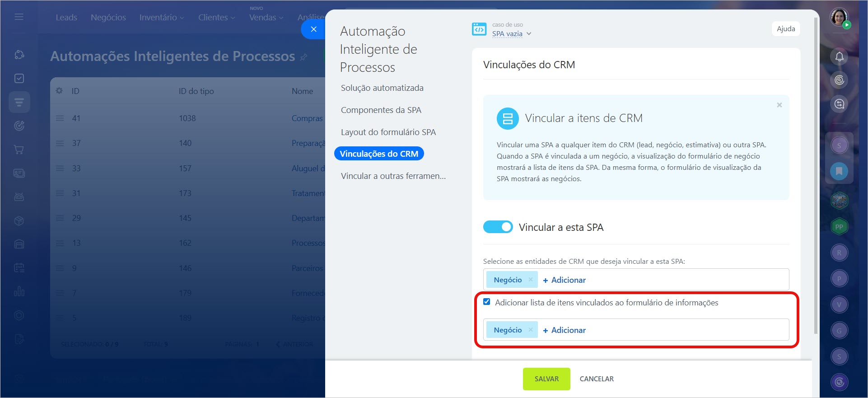Open Layout do formulário SPA section
Image resolution: width=868 pixels, height=398 pixels.
coord(388,132)
